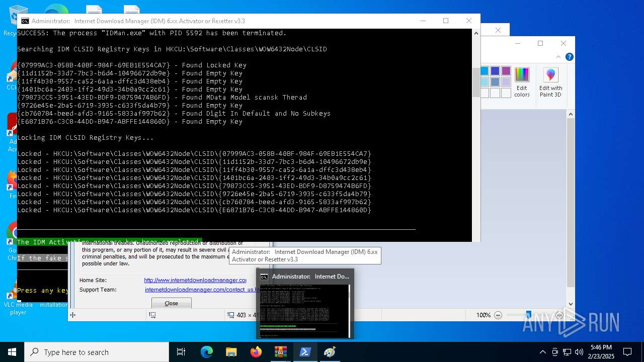Select the indigo blue color swatch

[495, 71]
